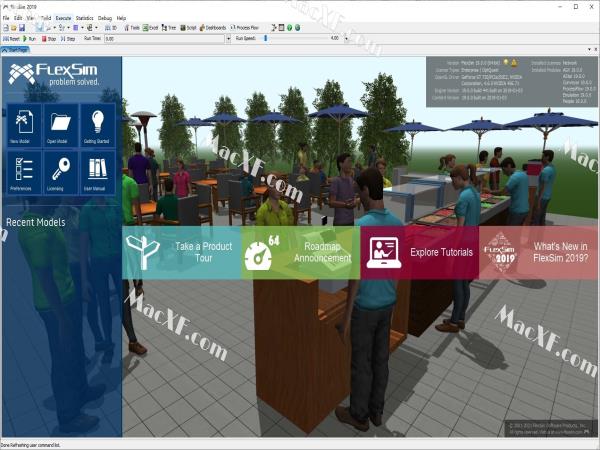This screenshot has height=450, width=600.
Task: Save model with the floppy disk icon
Action: [x=22, y=28]
